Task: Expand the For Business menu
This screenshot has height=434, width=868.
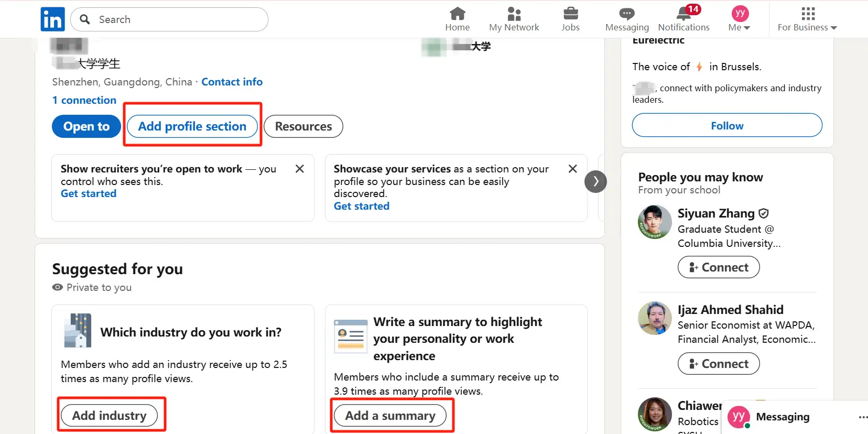Action: click(x=807, y=19)
